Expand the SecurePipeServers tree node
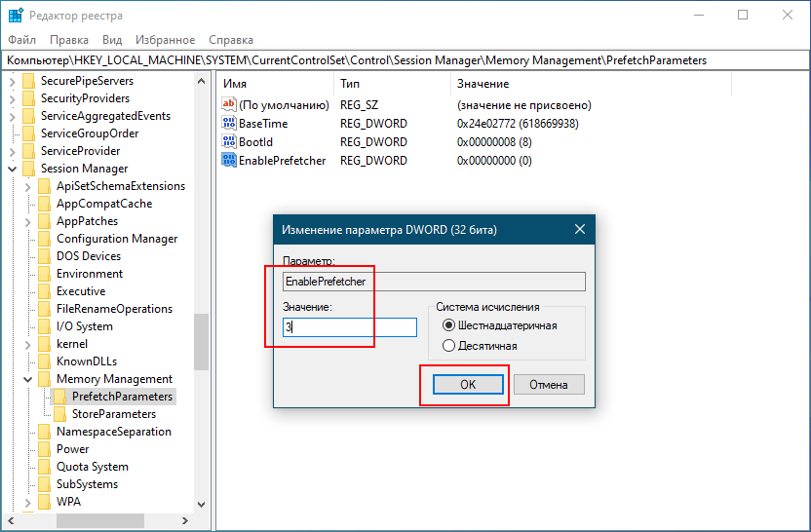 pos(13,81)
